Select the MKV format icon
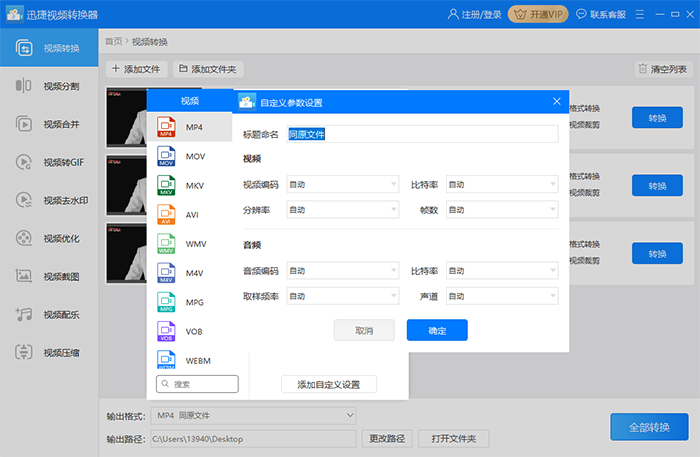Viewport: 700px width, 457px height. [166, 185]
